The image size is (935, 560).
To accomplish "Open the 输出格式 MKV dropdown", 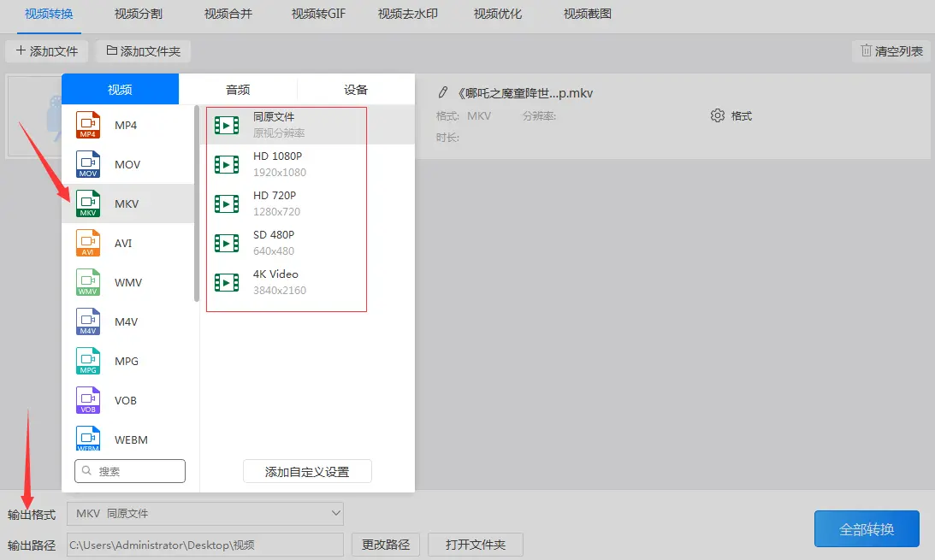I will pos(205,514).
